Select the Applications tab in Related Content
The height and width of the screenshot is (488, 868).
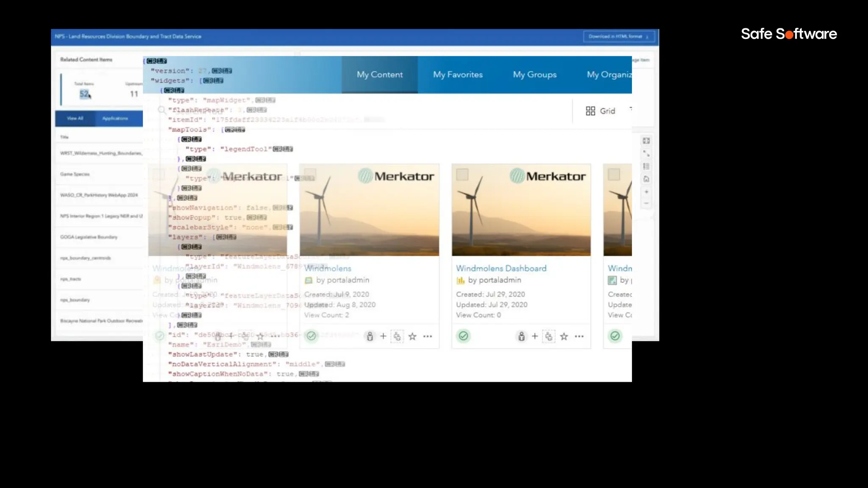pos(115,118)
